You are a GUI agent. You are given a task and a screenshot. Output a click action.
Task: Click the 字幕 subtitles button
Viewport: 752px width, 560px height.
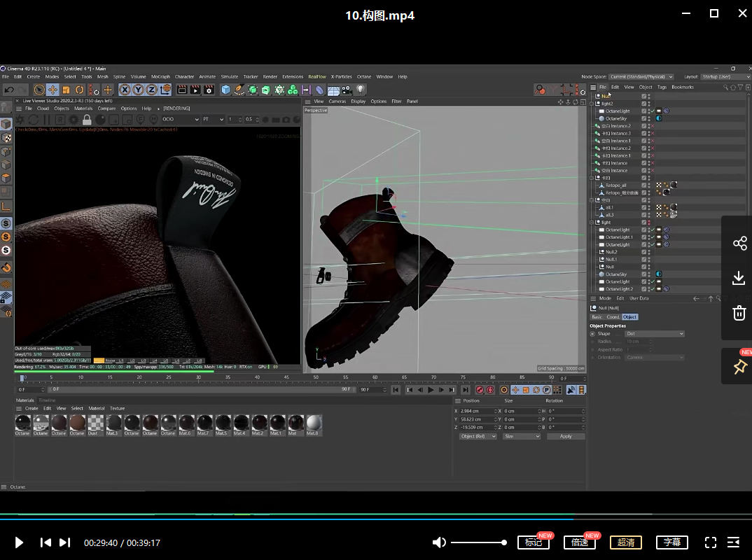pos(672,542)
